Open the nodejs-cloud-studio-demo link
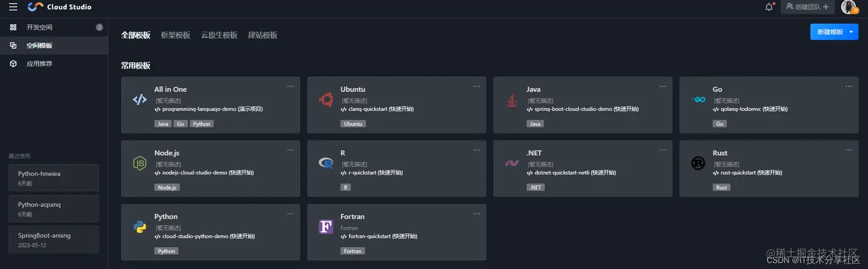The width and height of the screenshot is (868, 269). pos(204,172)
